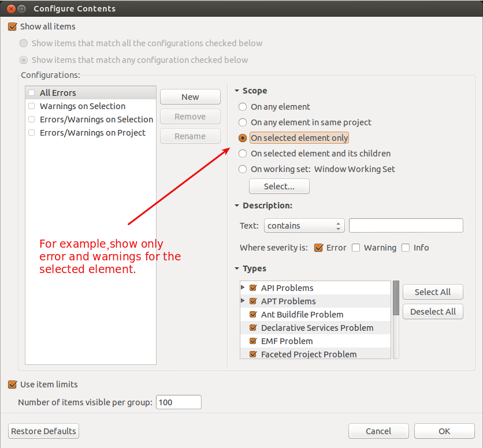Uncheck the Show all items checkbox
Image resolution: width=483 pixels, height=448 pixels.
[x=12, y=27]
